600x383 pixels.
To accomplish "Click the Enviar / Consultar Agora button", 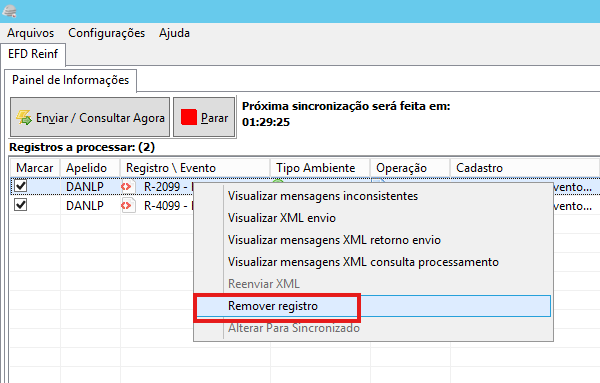I will point(90,117).
